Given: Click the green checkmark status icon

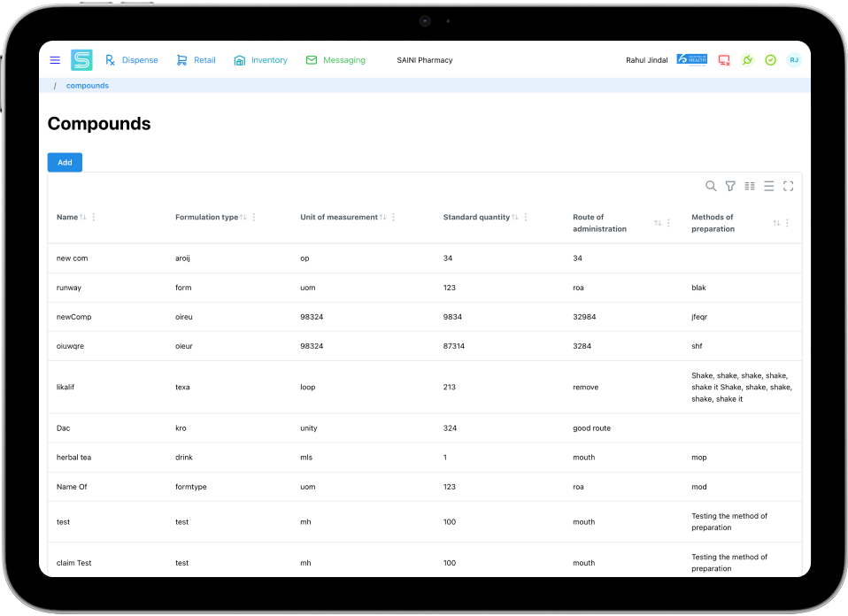Looking at the screenshot, I should [x=770, y=60].
